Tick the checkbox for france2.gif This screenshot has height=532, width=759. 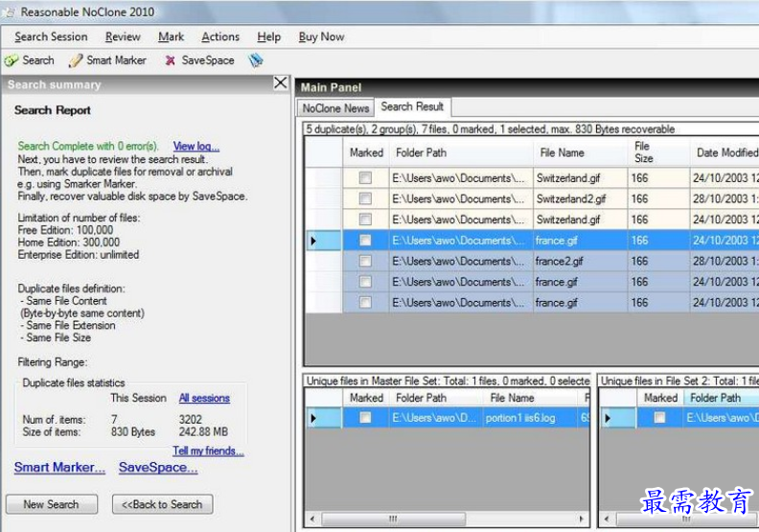(x=365, y=261)
